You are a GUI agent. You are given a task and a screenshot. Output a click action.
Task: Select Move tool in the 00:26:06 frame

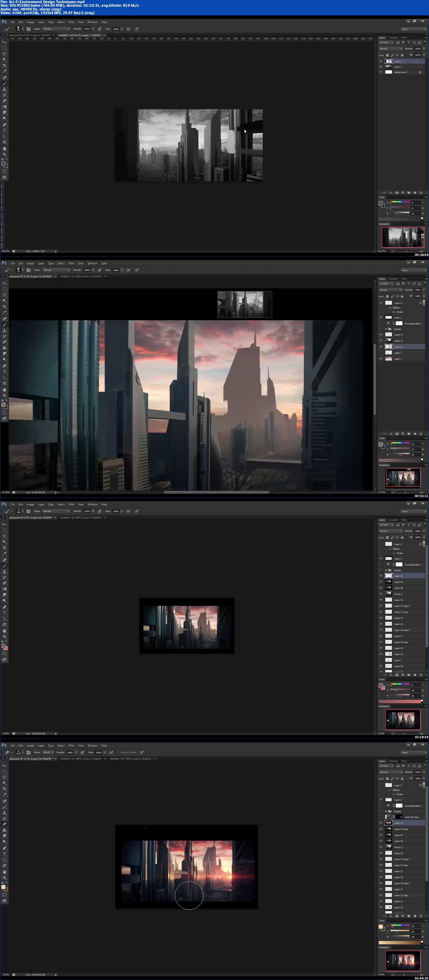[x=4, y=42]
